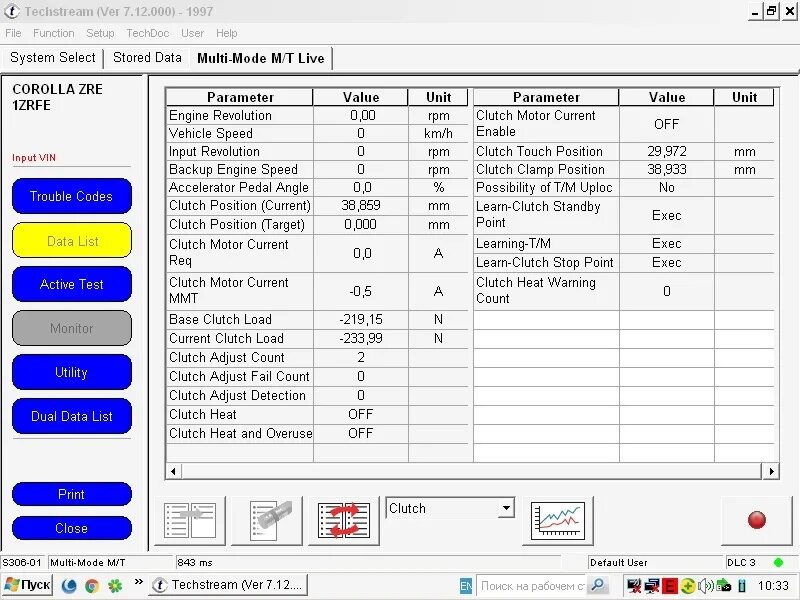Open Dual Data List
The image size is (800, 600).
71,416
